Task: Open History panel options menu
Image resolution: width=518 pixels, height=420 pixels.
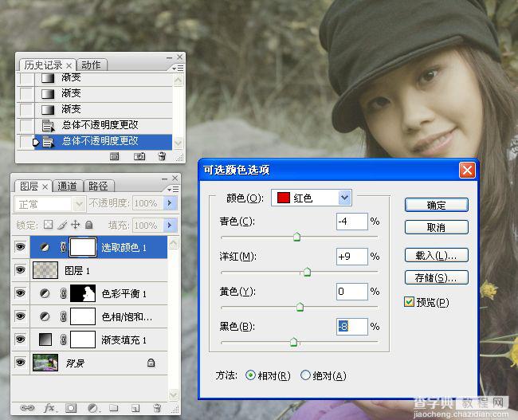Action: [178, 68]
